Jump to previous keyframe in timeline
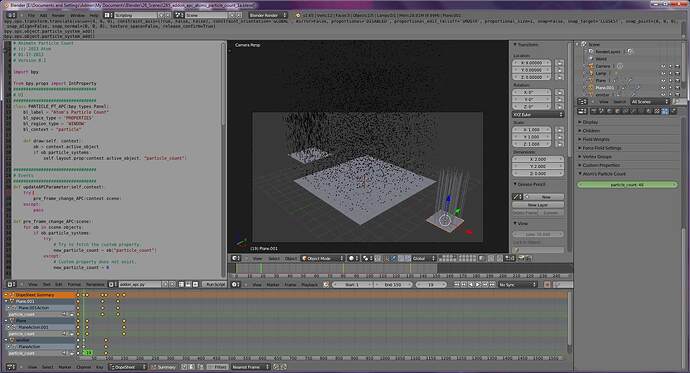This screenshot has height=373, width=690. point(464,285)
